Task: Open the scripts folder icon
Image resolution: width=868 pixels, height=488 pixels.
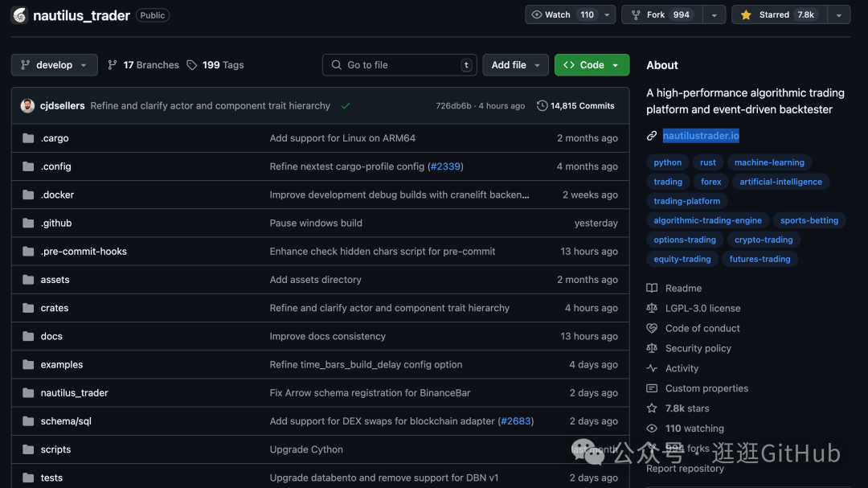Action: [28, 449]
